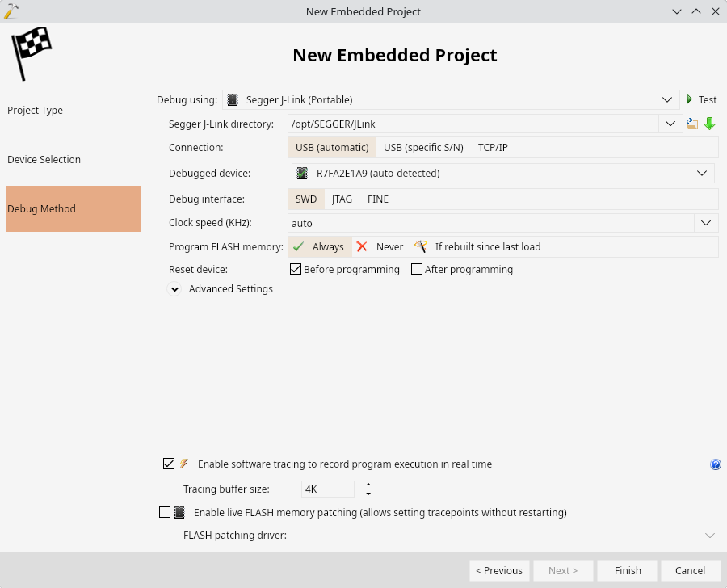This screenshot has height=588, width=727.
Task: Click the checkered flag wizard icon
Action: (x=31, y=53)
